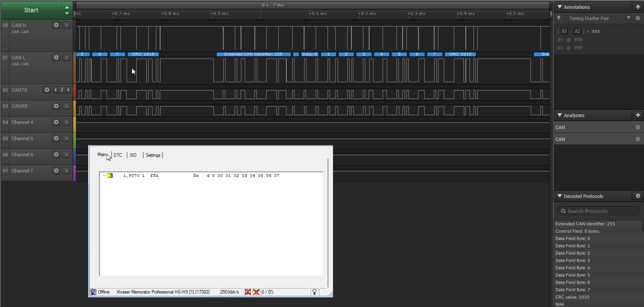Jump to next CANTX edge
The width and height of the screenshot is (644, 307).
click(69, 90)
